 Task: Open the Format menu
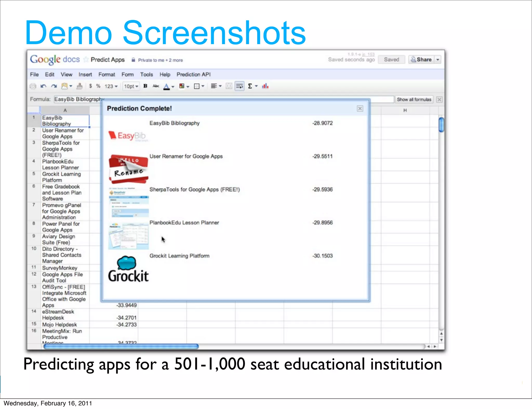point(107,74)
